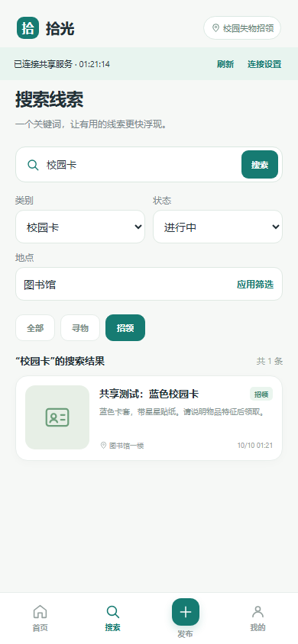Select the 招领 filter chip

click(125, 328)
